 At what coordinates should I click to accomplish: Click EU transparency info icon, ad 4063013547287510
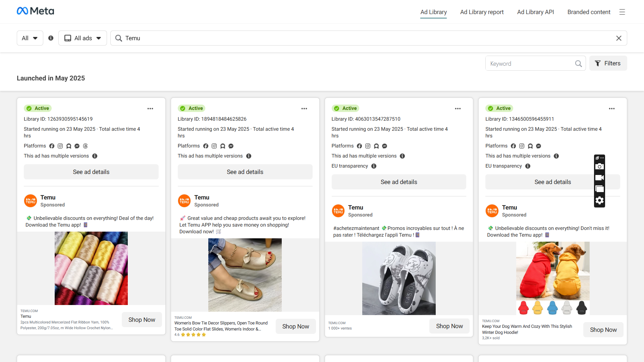pyautogui.click(x=374, y=166)
